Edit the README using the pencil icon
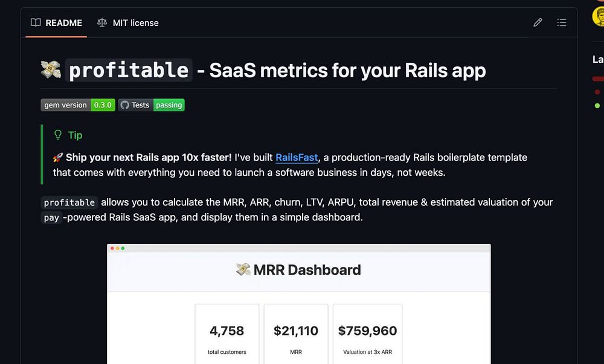The height and width of the screenshot is (364, 604). click(x=538, y=23)
